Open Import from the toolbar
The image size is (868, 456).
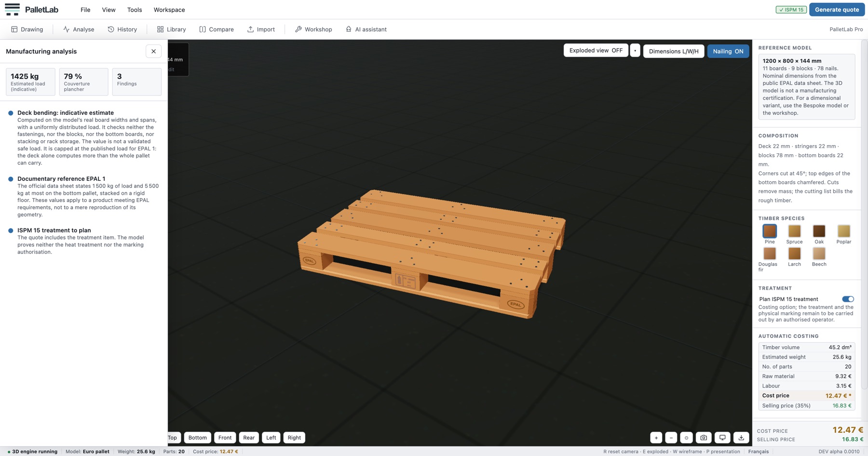[261, 29]
